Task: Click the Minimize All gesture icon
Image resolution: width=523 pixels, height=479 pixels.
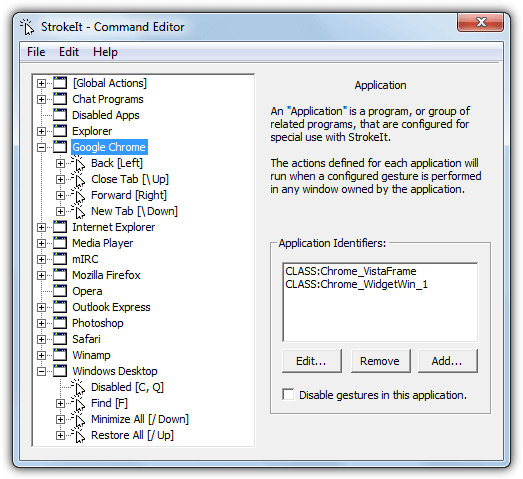Action: tap(78, 419)
